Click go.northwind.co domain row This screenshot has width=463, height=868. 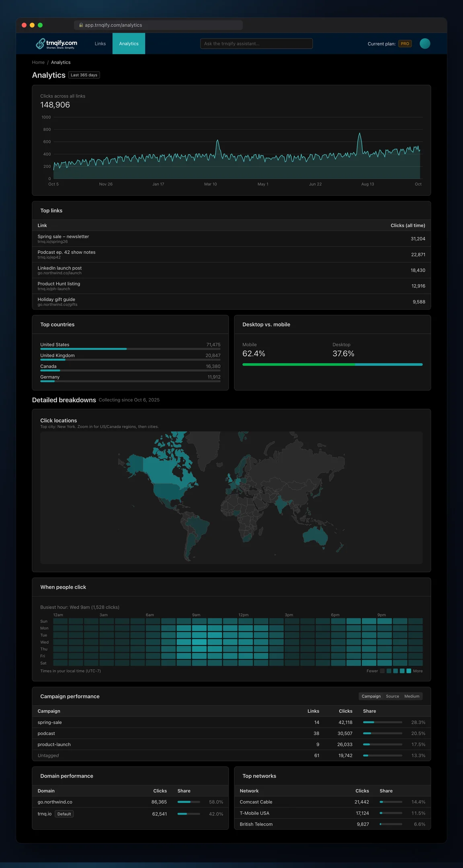click(x=130, y=802)
